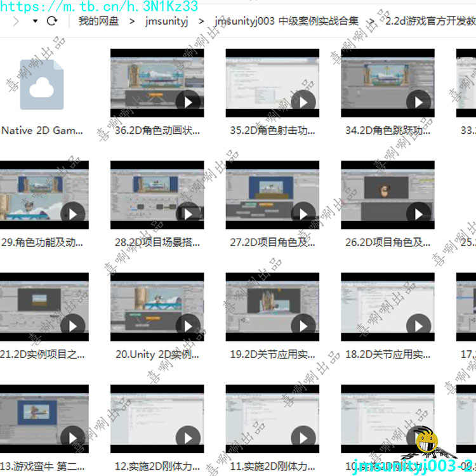The height and width of the screenshot is (476, 476).
Task: Select the 13.游戏蛮牛 第二... video thumbnail
Action: [x=44, y=419]
